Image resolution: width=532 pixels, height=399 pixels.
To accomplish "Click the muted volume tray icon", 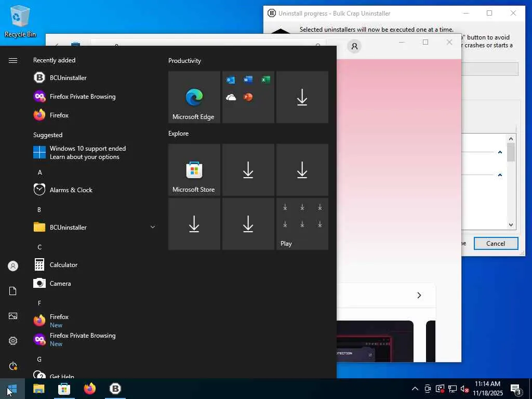I will [464, 389].
